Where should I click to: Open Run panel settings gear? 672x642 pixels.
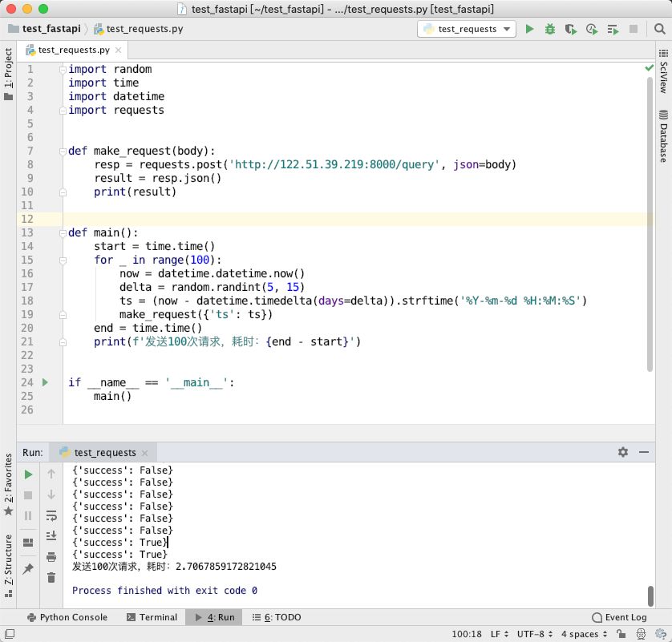tap(623, 452)
